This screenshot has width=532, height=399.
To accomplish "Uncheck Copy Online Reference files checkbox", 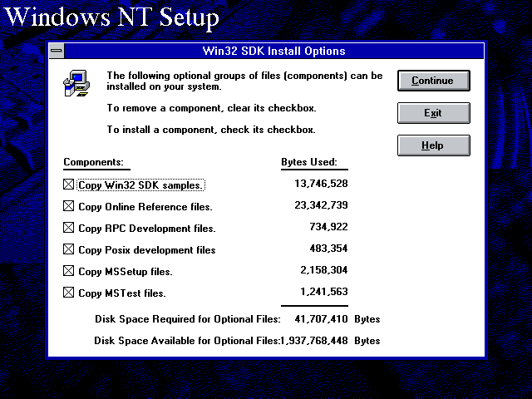I will point(68,206).
